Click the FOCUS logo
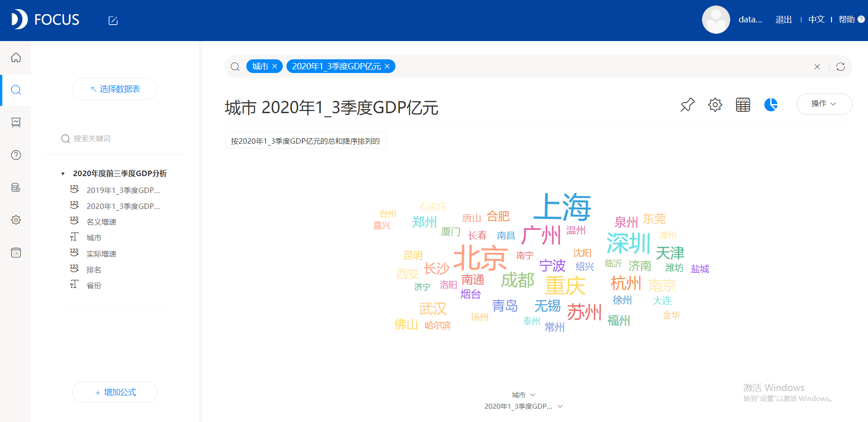 [45, 20]
